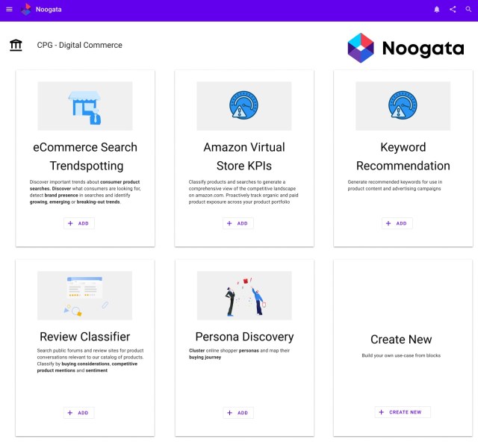The image size is (478, 448).
Task: Click the Review Classifier illustration
Action: [85, 296]
